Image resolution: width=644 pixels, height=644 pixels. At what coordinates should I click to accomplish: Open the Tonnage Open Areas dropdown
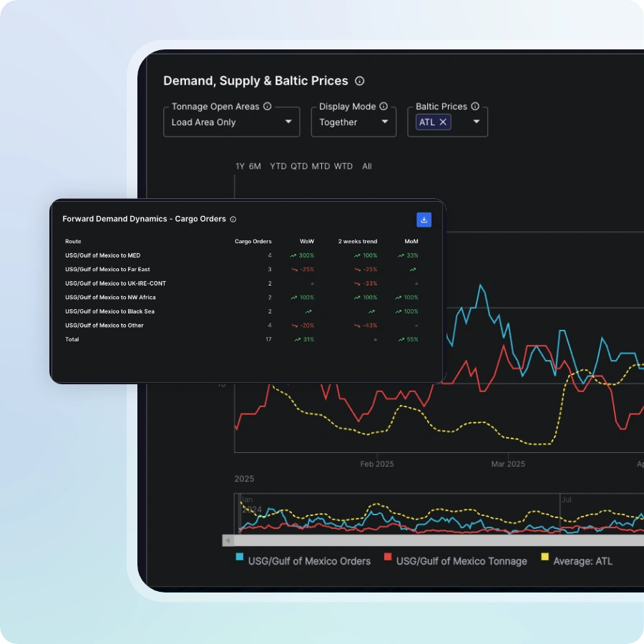pyautogui.click(x=231, y=122)
